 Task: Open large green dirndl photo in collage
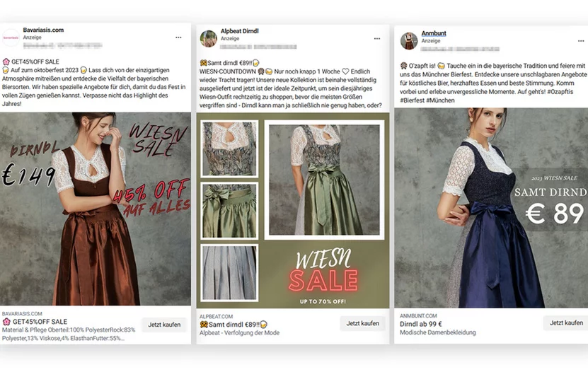[x=325, y=178]
